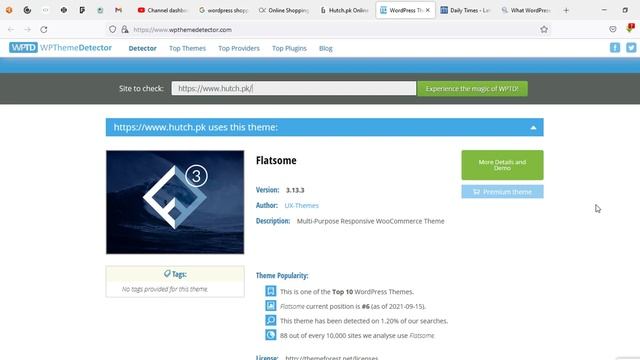Click the Premium theme button
This screenshot has height=360, width=640.
point(502,191)
